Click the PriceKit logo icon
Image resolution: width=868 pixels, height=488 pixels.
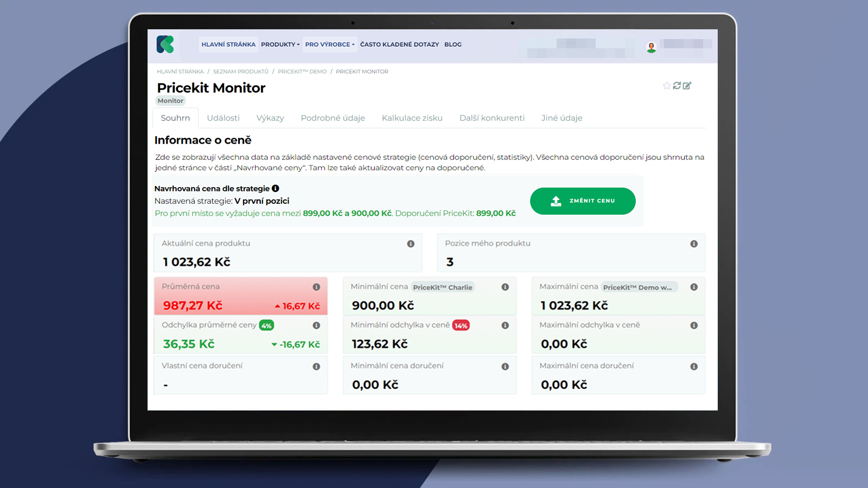pos(165,44)
